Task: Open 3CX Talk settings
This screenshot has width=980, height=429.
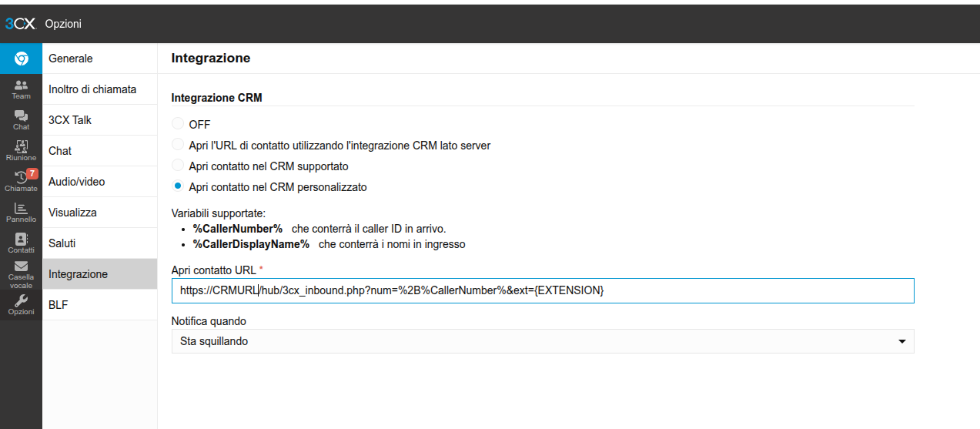Action: (x=100, y=120)
